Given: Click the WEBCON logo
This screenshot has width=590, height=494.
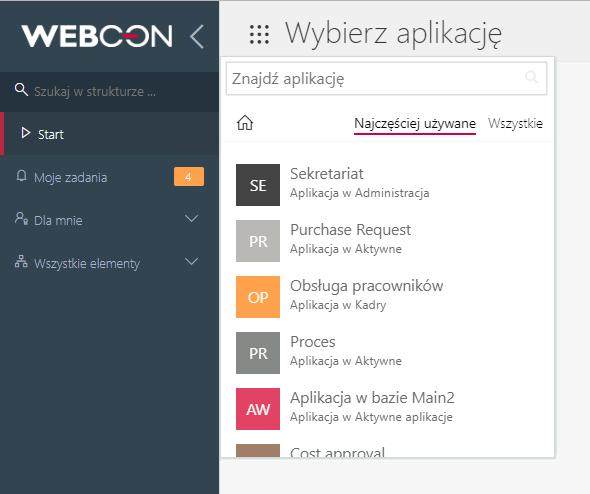Looking at the screenshot, I should click(97, 36).
